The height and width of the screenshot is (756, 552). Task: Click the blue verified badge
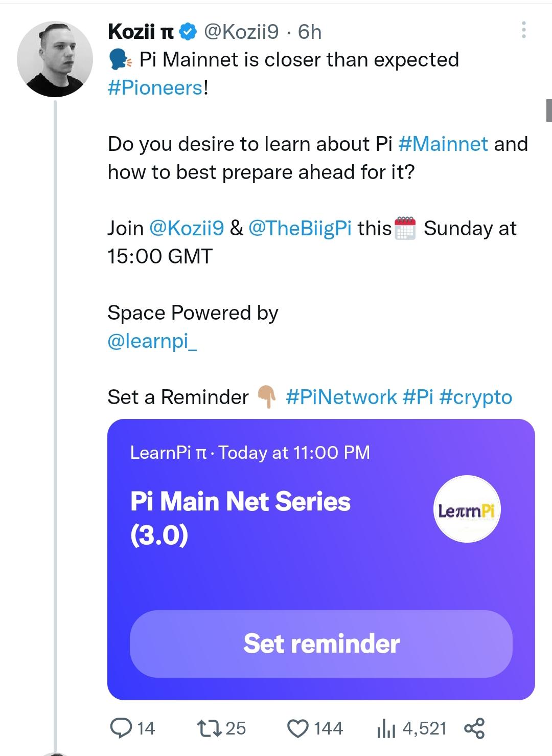[189, 32]
